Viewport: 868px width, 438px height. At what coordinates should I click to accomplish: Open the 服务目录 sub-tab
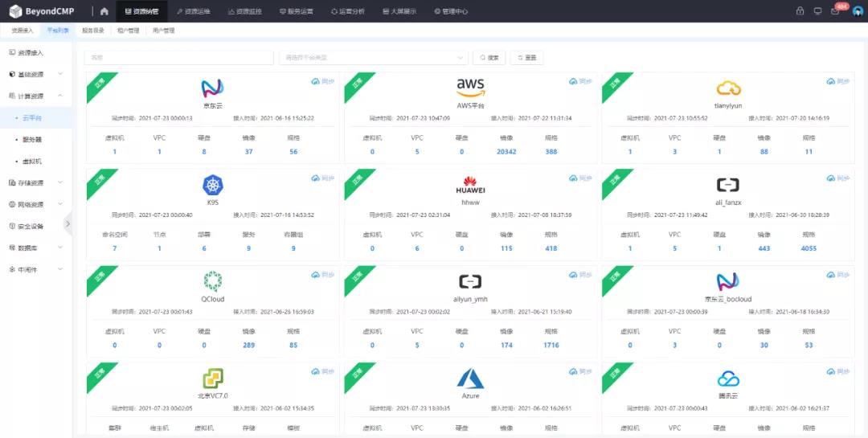pyautogui.click(x=93, y=31)
